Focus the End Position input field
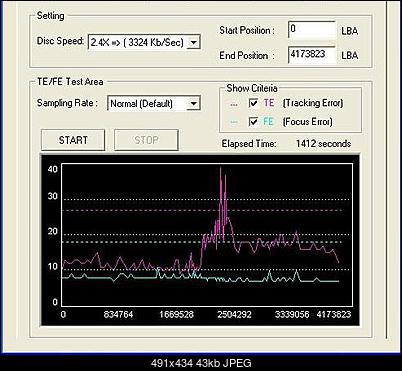The height and width of the screenshot is (371, 402). 312,55
